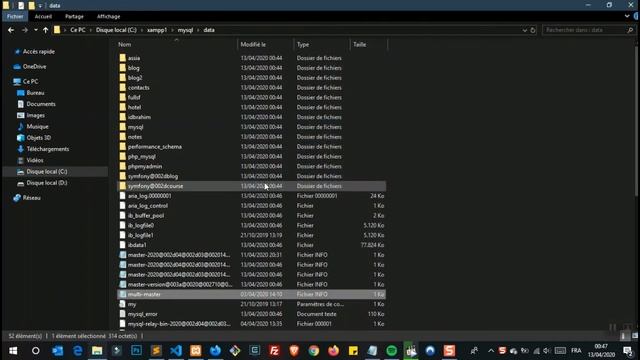Open XAMPP from the taskbar
The image size is (640, 360).
tap(196, 351)
